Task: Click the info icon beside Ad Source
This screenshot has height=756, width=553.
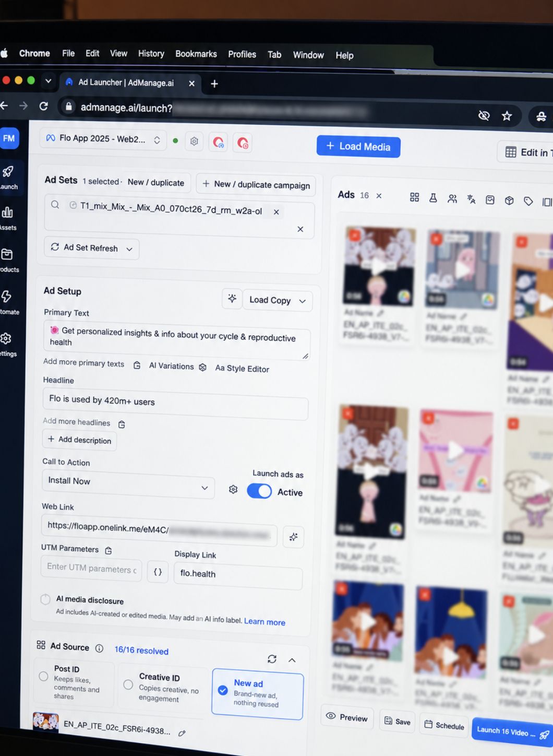Action: (99, 648)
